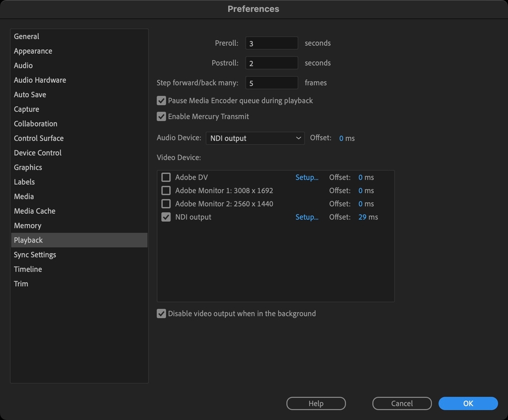Click the Preroll seconds input field
Image resolution: width=508 pixels, height=420 pixels.
271,43
